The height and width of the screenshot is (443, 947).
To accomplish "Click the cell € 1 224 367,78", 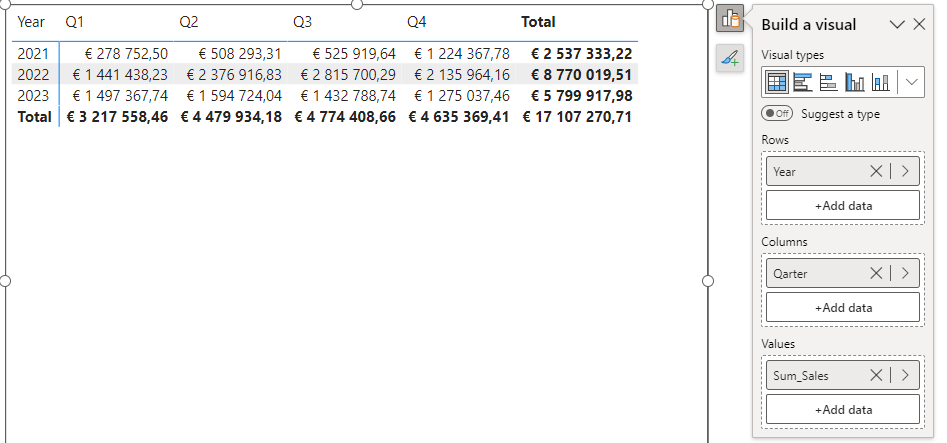I will pyautogui.click(x=462, y=54).
